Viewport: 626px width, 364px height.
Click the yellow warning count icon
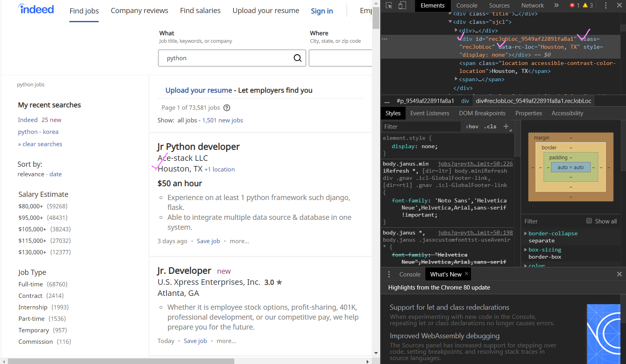585,5
